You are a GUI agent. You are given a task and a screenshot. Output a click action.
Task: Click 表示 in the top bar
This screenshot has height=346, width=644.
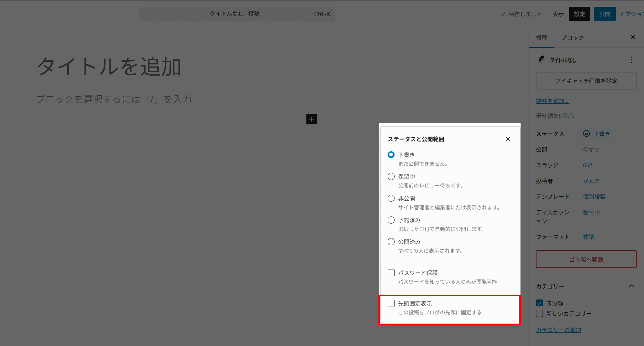click(558, 14)
